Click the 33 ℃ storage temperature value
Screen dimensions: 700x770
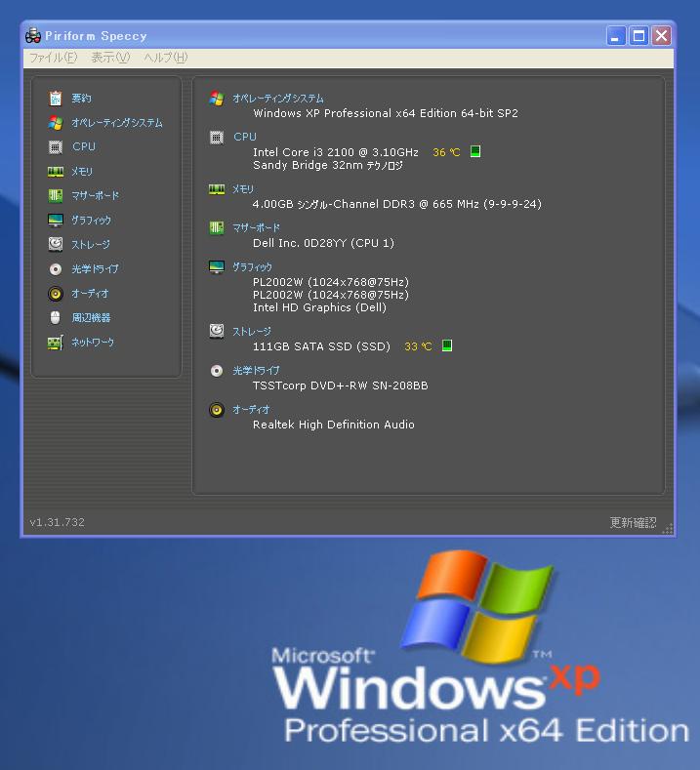coord(418,346)
